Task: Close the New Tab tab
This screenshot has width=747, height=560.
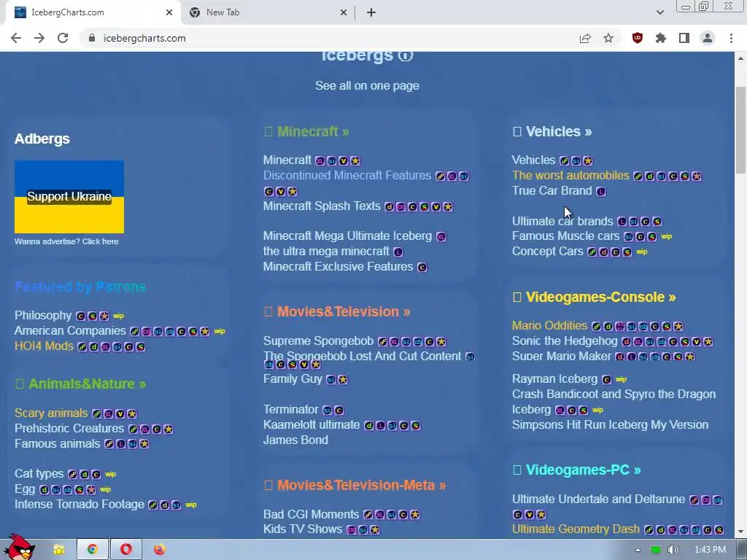Action: (344, 13)
